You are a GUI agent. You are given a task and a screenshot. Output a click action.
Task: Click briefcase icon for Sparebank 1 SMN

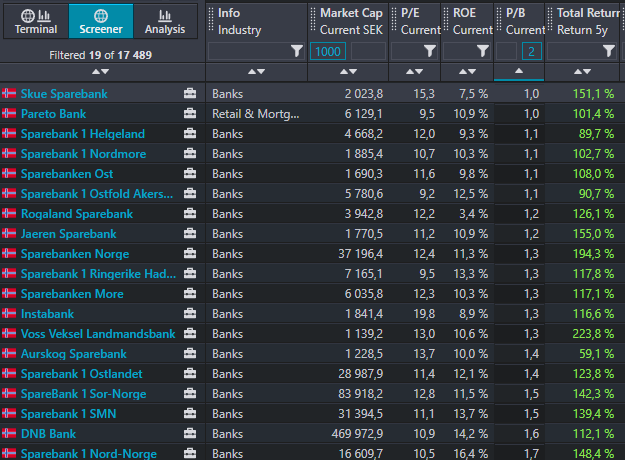click(190, 413)
